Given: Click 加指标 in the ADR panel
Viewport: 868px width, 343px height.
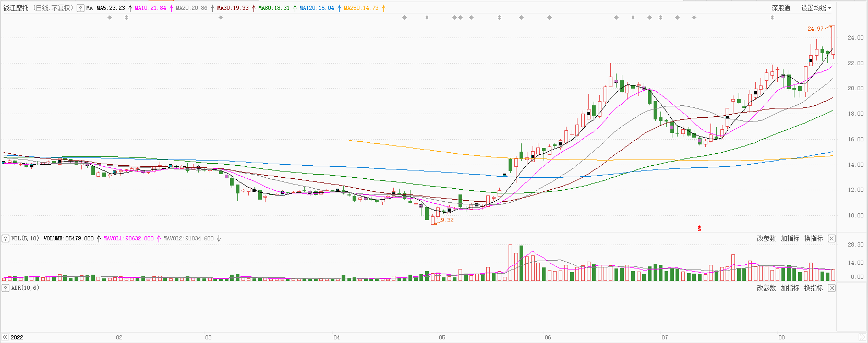Looking at the screenshot, I should point(790,288).
